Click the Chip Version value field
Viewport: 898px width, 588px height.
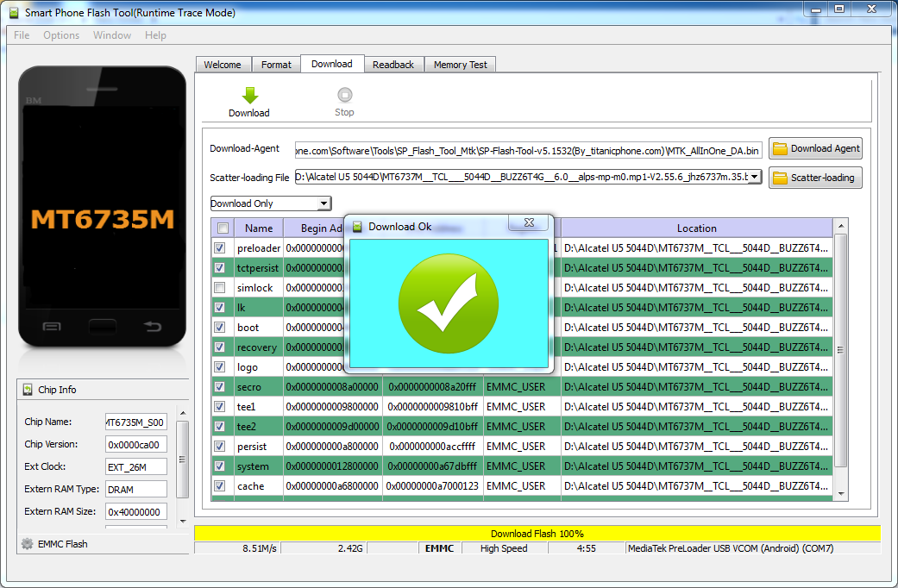pos(136,444)
